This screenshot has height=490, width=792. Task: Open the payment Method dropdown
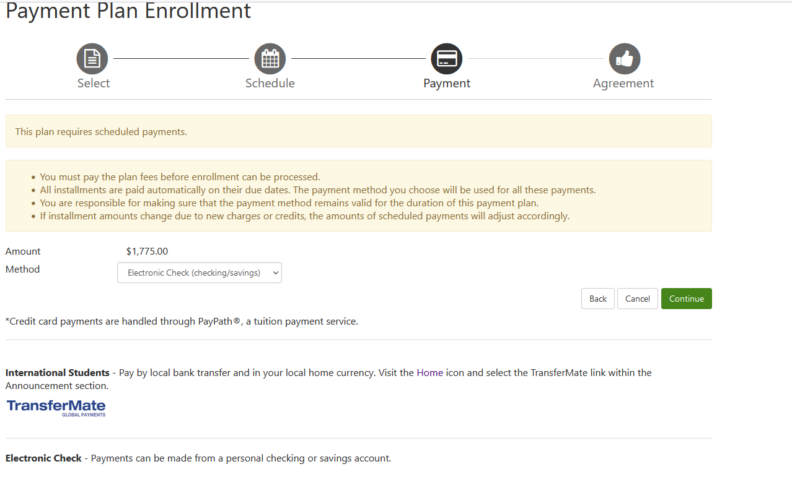point(199,272)
